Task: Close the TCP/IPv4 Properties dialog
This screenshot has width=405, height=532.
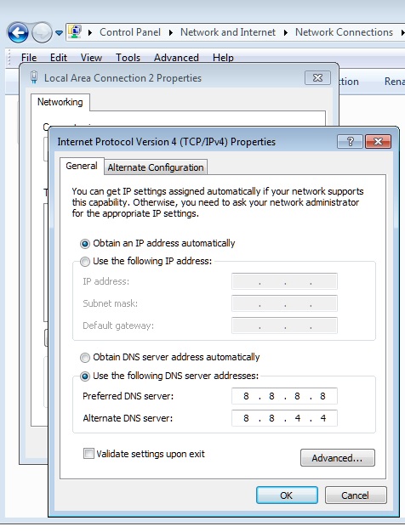Action: click(378, 141)
